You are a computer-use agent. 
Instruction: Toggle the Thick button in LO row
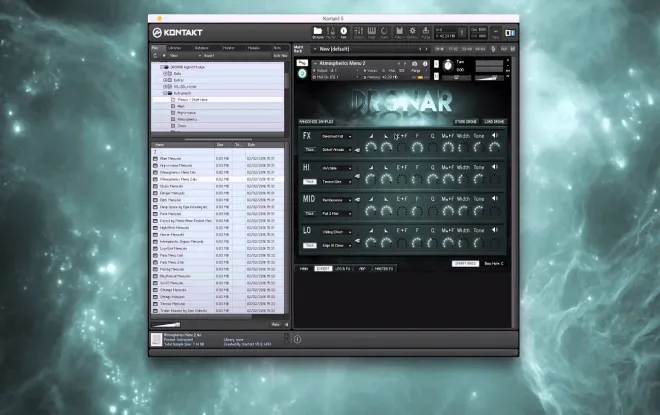pos(309,245)
